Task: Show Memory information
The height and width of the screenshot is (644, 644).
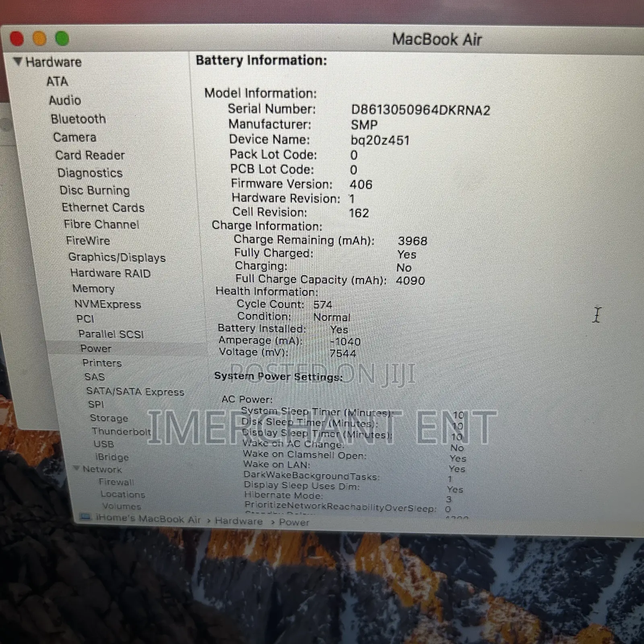Action: (93, 289)
